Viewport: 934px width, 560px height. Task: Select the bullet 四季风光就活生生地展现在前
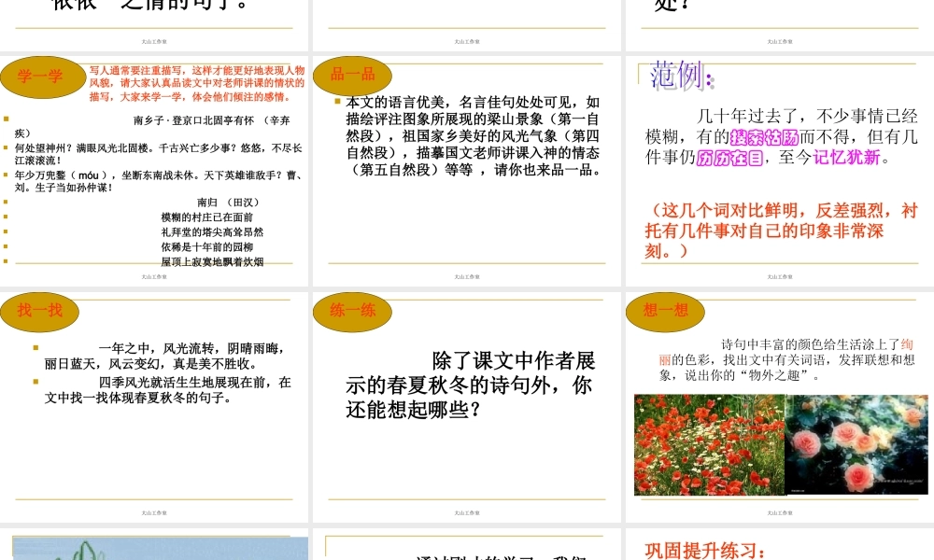[x=167, y=390]
